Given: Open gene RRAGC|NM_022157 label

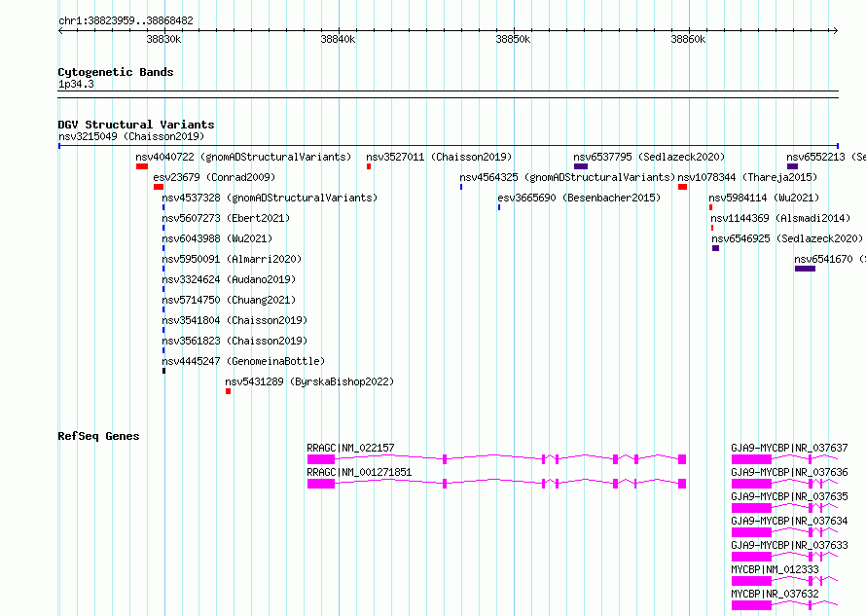Looking at the screenshot, I should pyautogui.click(x=350, y=448).
